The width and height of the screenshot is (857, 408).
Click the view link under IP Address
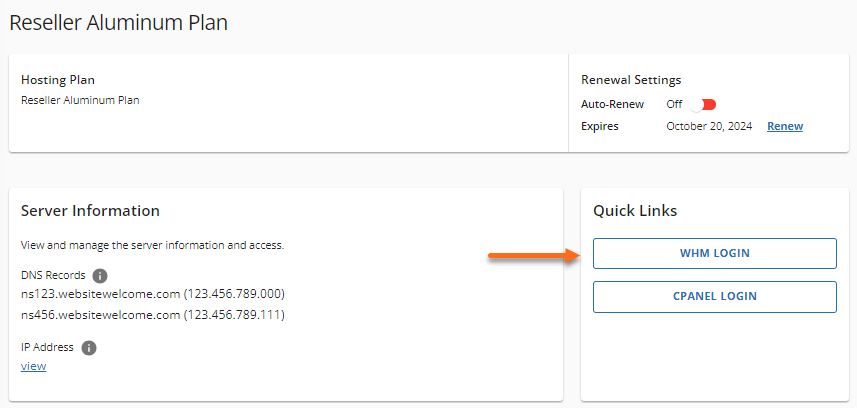click(33, 366)
